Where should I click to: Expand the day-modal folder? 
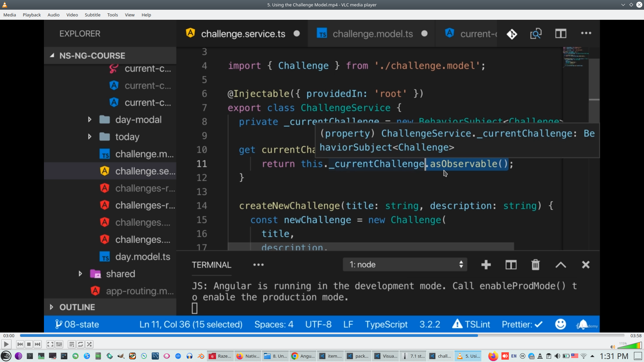(90, 120)
